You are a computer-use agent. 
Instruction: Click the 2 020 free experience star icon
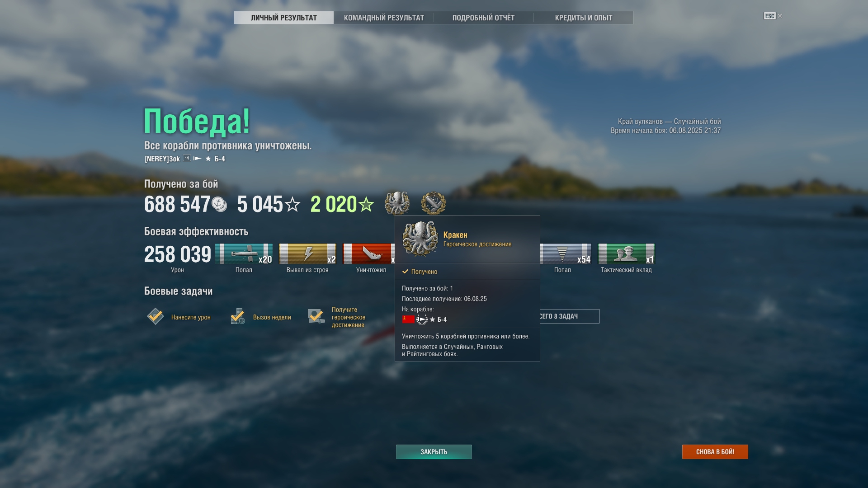366,205
